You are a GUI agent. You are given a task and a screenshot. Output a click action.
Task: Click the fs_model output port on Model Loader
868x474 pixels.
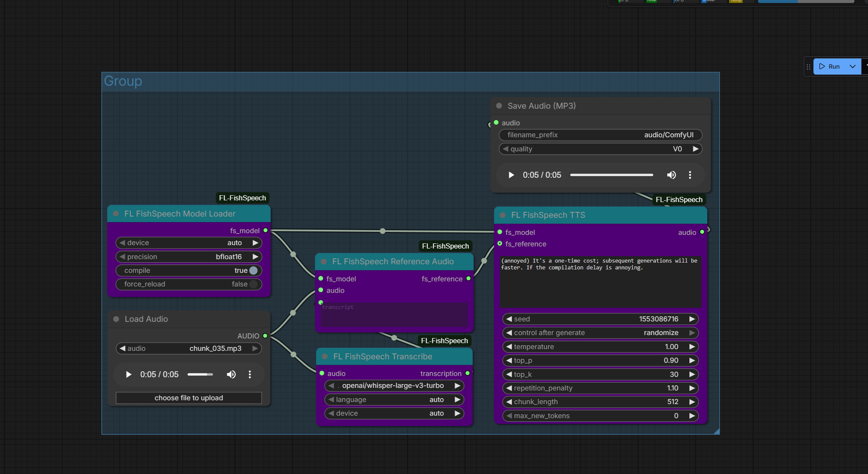click(x=265, y=230)
